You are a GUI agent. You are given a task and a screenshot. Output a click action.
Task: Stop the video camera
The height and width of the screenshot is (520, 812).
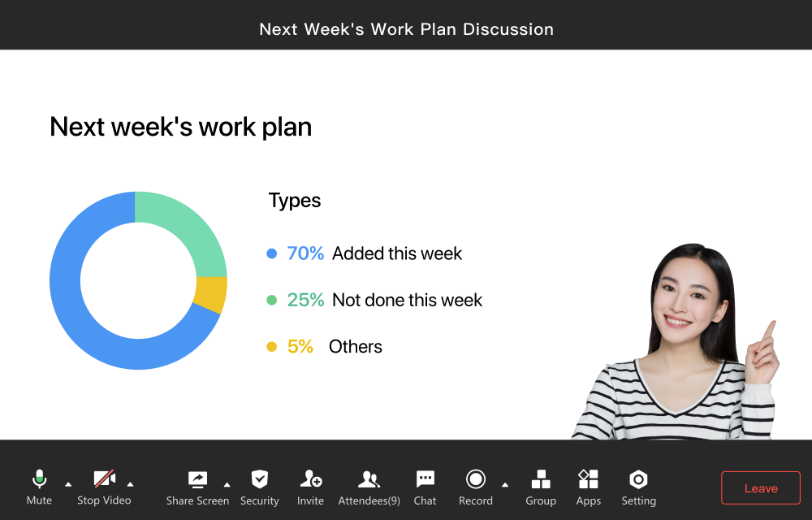104,487
